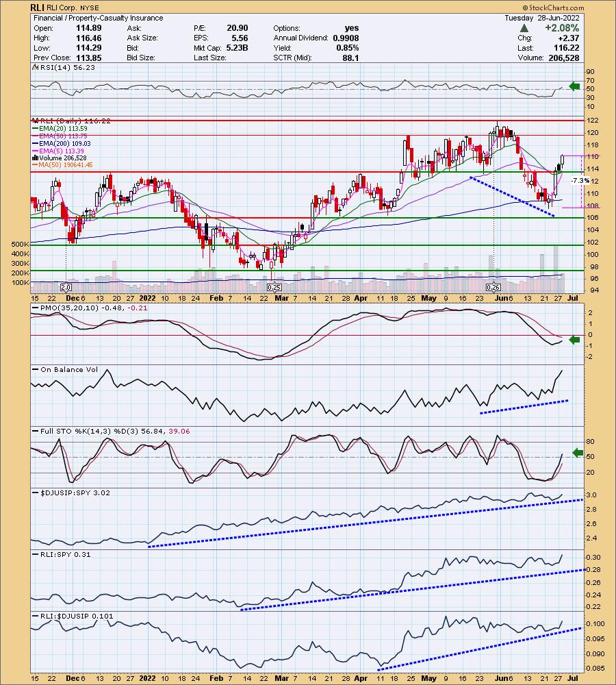Click the RLI (Daily) 116.22 legend entry

[70, 121]
